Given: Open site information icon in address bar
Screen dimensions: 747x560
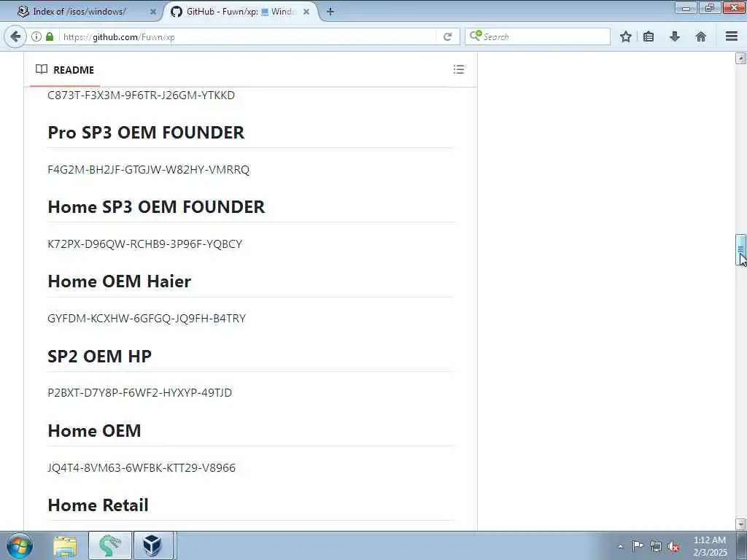Looking at the screenshot, I should (x=36, y=36).
